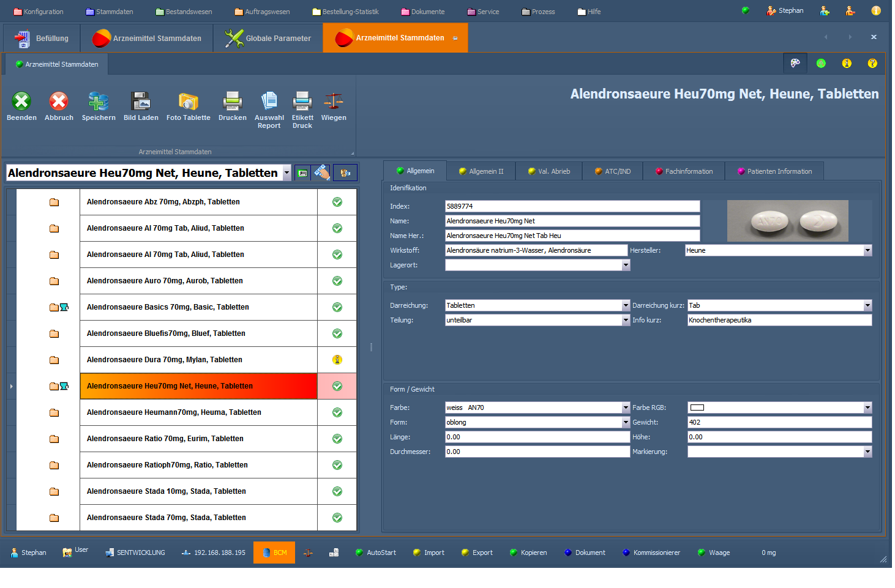895x588 pixels.
Task: Click the tablet photo thumbnail
Action: [787, 221]
